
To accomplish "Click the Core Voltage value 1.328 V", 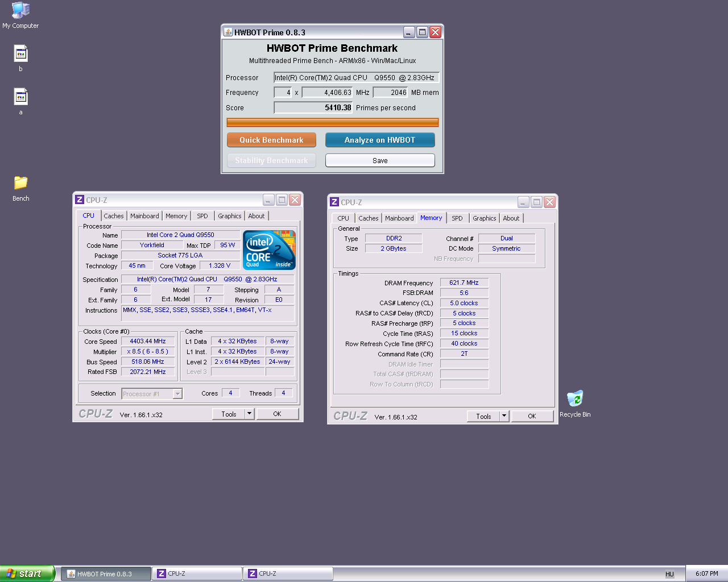I will 220,266.
